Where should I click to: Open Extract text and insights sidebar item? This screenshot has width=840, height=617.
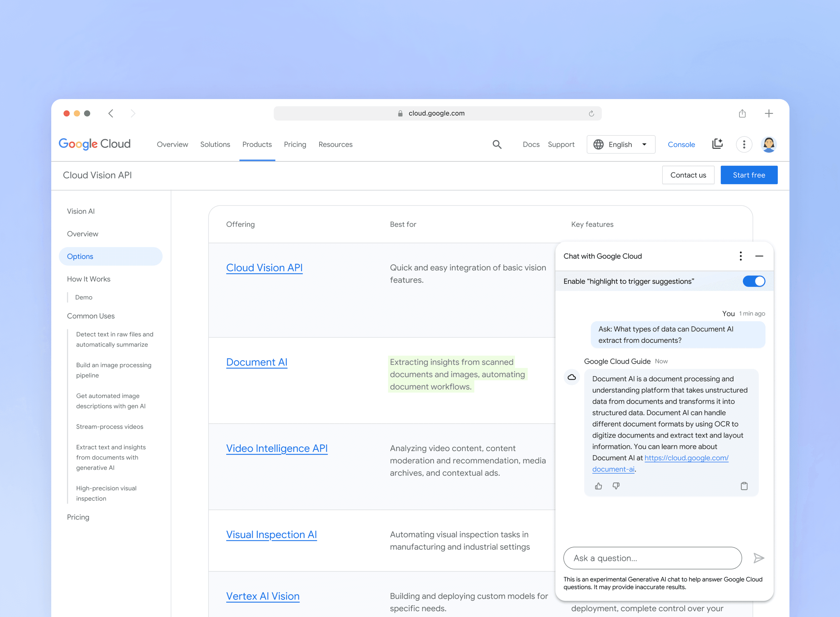pos(111,458)
